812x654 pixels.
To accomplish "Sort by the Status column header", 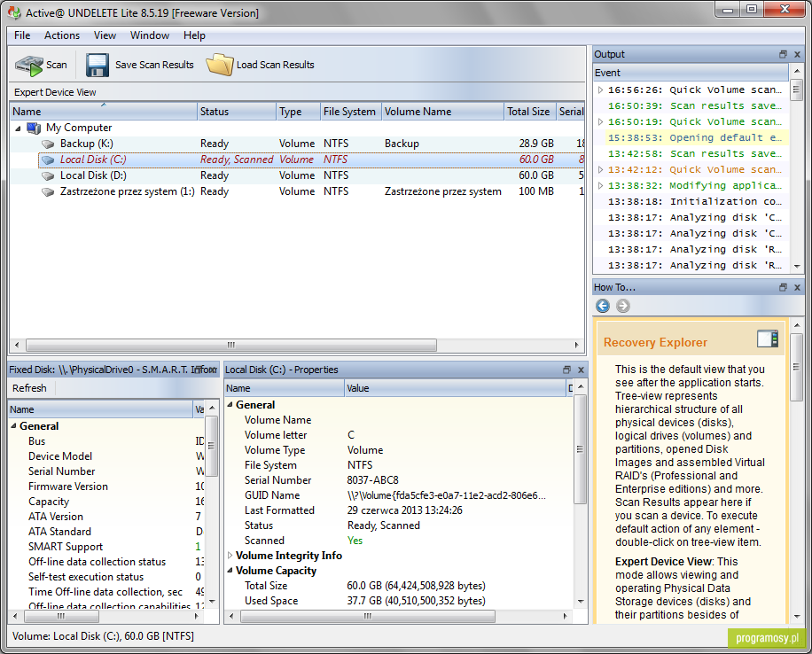I will pos(237,112).
